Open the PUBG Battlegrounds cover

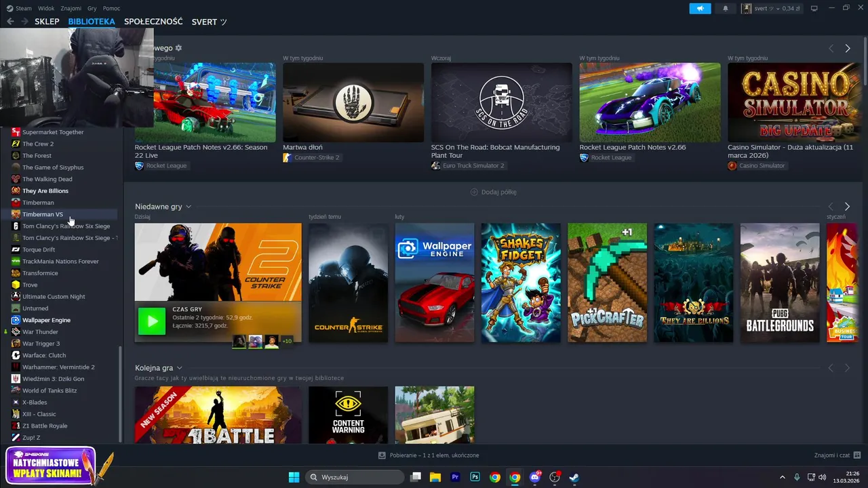pos(780,283)
